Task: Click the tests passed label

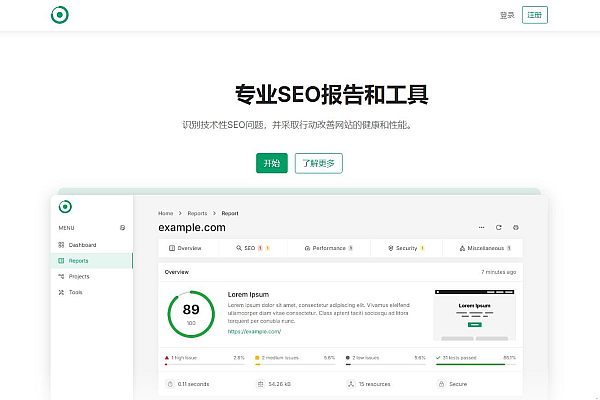Action: pyautogui.click(x=459, y=358)
